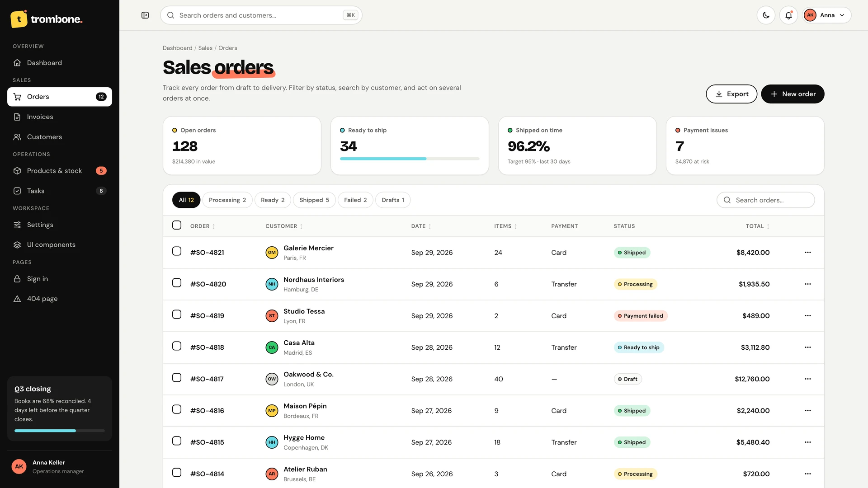Click the Nordhaus Interiors NH avatar
Image resolution: width=868 pixels, height=488 pixels.
tap(272, 284)
